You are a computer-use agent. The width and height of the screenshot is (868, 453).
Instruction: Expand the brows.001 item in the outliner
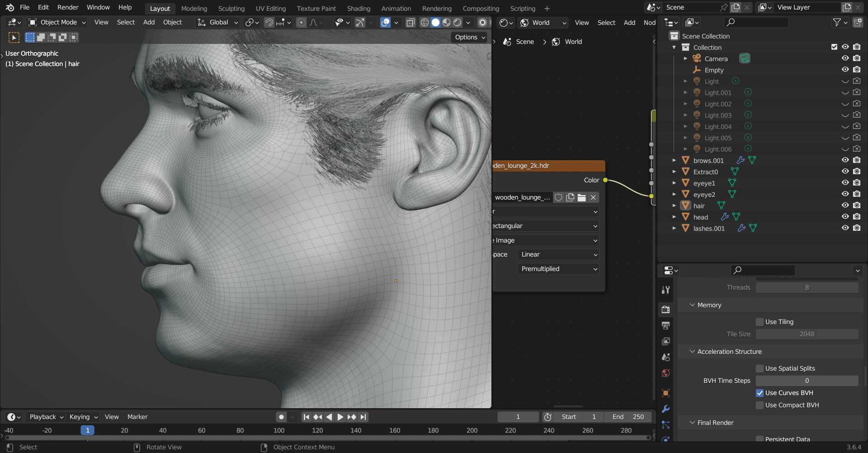click(674, 160)
